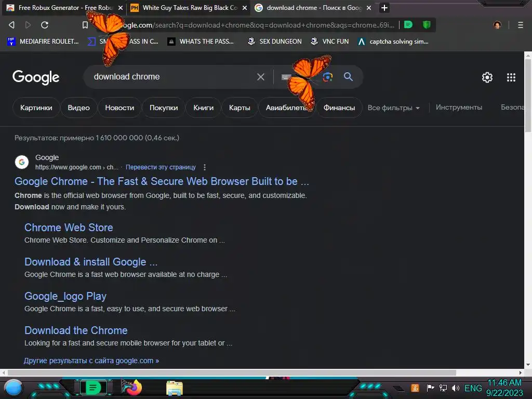The image size is (532, 399).
Task: Translate this page link Перевести эту страницу
Action: tap(161, 167)
